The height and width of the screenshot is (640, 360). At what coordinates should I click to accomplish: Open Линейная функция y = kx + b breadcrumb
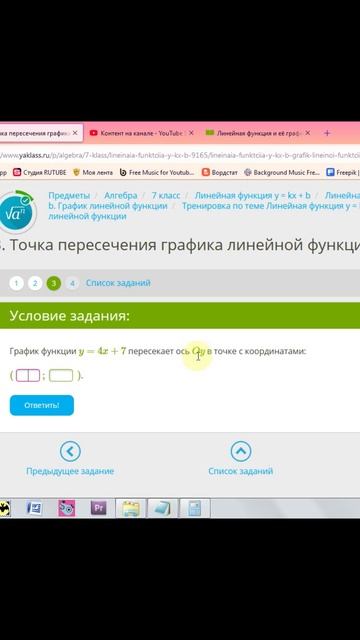(252, 196)
